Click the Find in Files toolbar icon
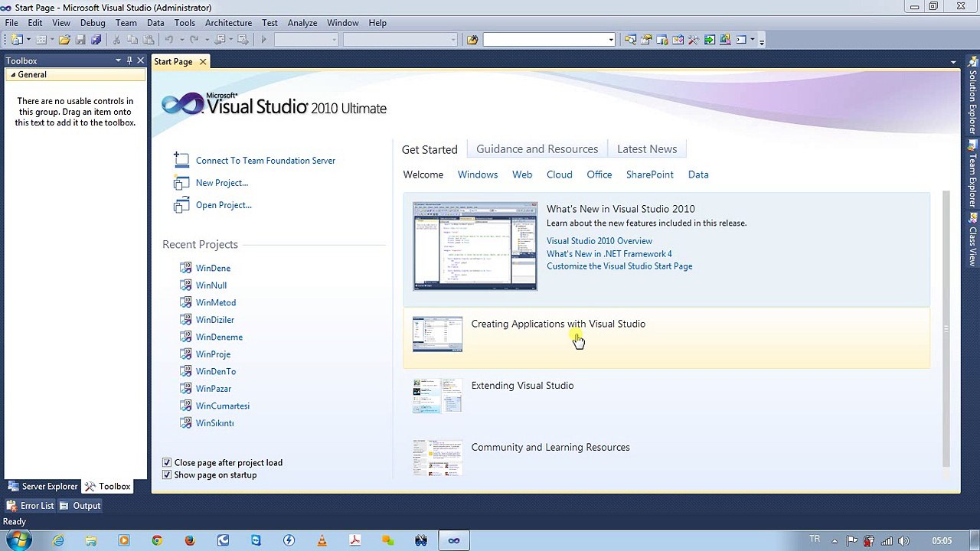 coord(472,40)
